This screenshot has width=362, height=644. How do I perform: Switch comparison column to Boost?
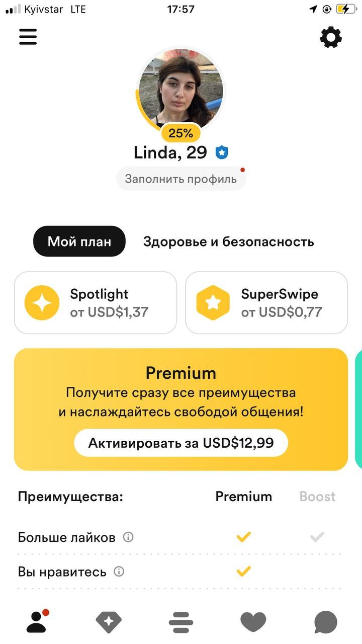tap(317, 497)
